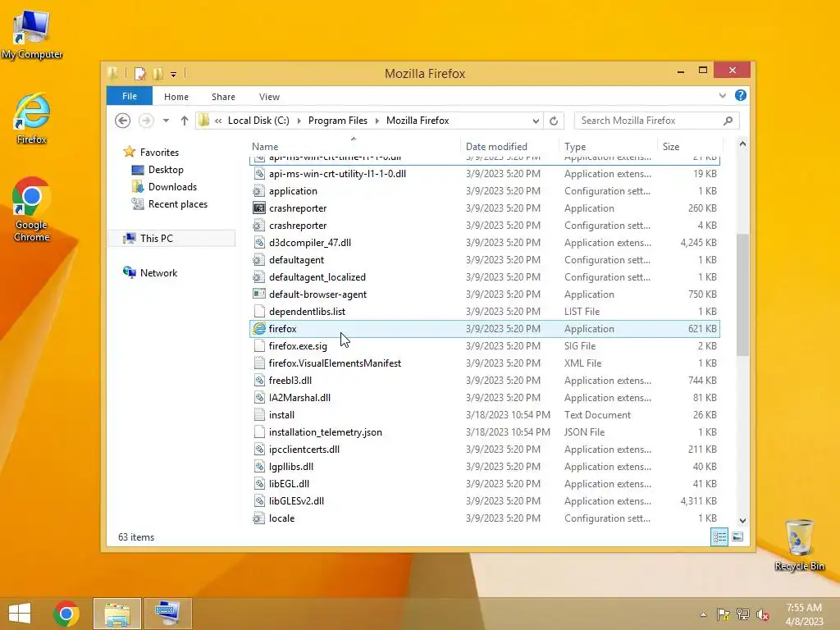Select firefox.VisualElementsManifest file
The image size is (840, 630).
click(x=485, y=363)
